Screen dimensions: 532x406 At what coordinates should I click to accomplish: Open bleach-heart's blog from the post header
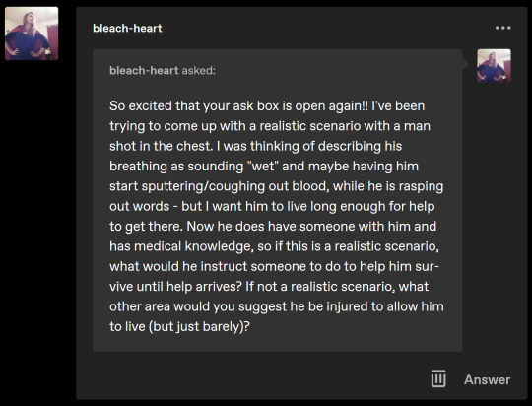click(127, 28)
